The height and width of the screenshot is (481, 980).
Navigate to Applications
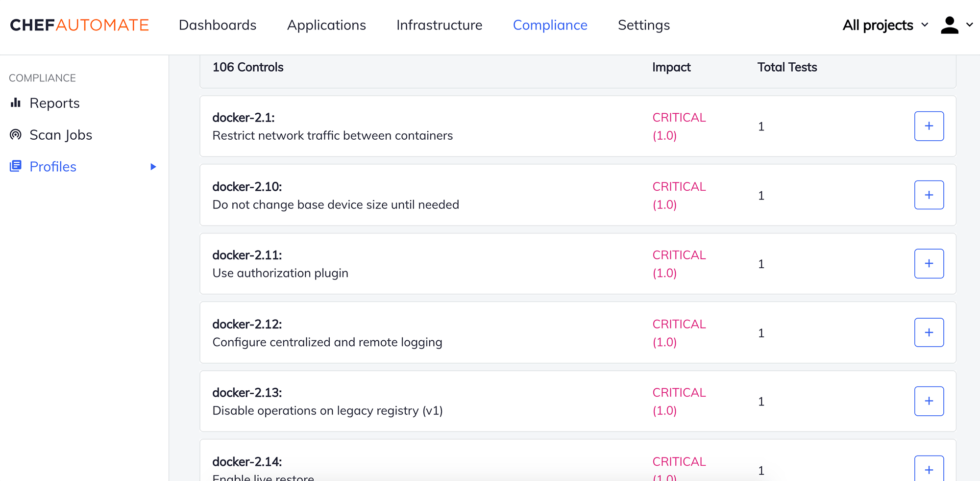point(326,25)
